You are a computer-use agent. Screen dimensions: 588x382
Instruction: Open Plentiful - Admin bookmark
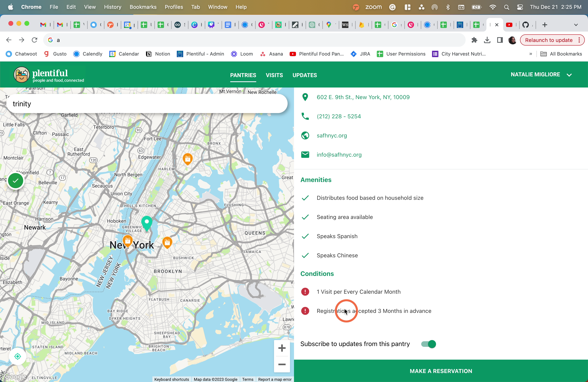[201, 54]
